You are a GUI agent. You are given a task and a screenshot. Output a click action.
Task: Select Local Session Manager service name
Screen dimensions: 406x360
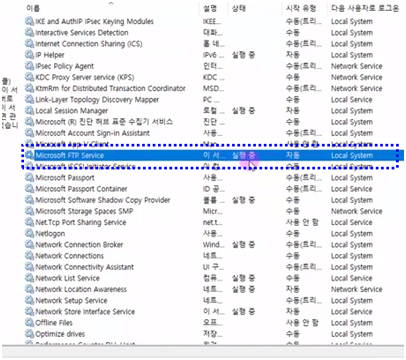(x=72, y=111)
